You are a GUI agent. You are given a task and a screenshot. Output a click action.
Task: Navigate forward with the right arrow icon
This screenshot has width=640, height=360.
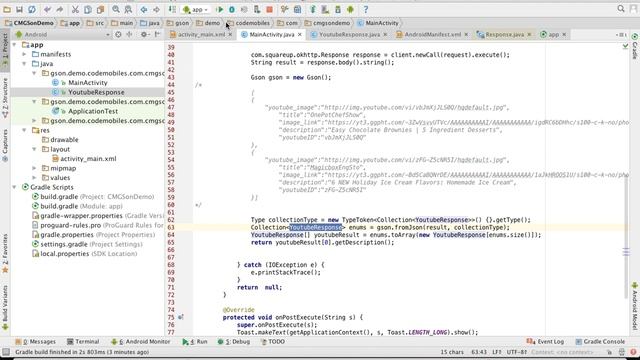[x=156, y=9]
